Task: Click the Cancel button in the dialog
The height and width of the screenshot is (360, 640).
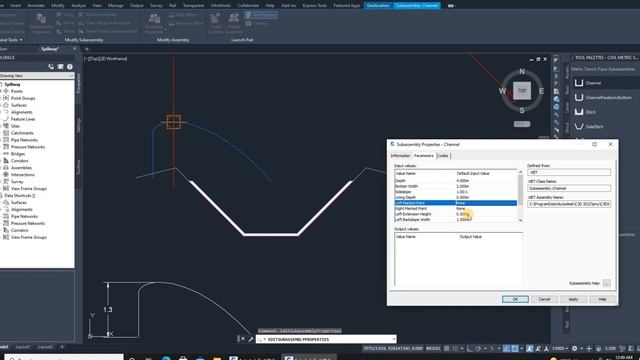Action: tap(544, 299)
